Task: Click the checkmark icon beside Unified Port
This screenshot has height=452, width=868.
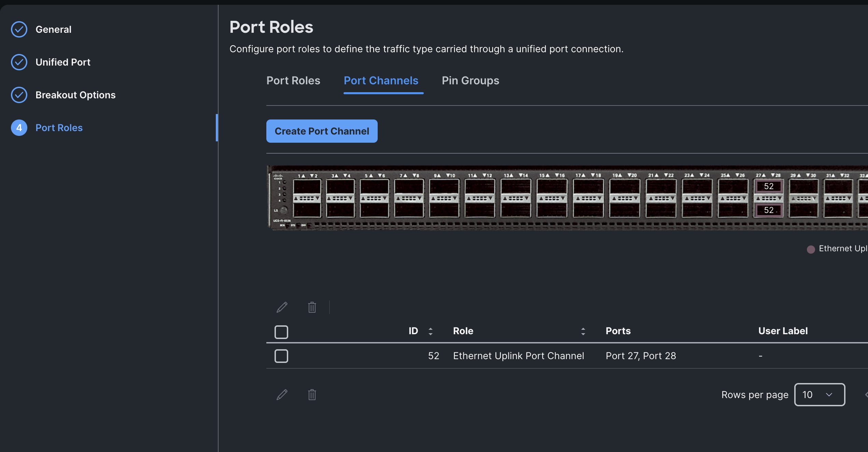Action: [19, 62]
